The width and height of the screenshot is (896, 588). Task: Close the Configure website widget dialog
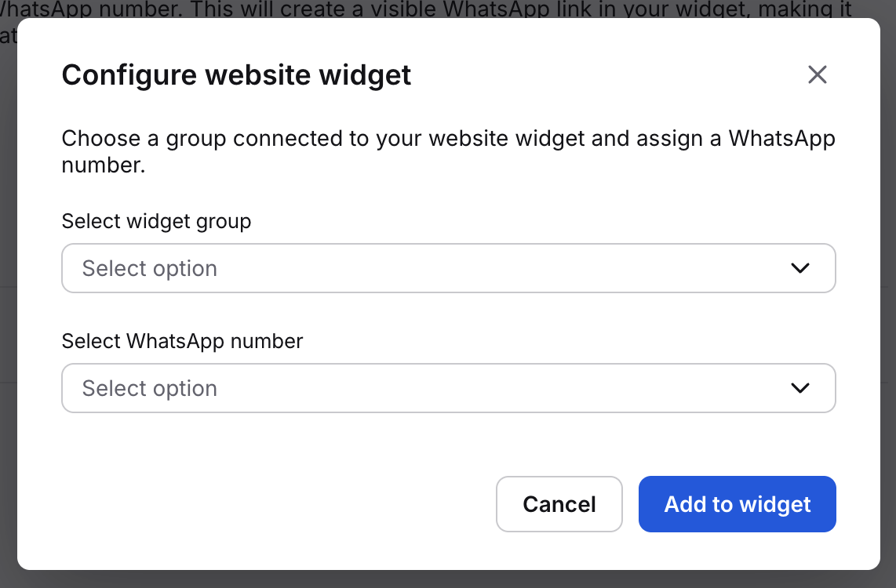point(818,75)
